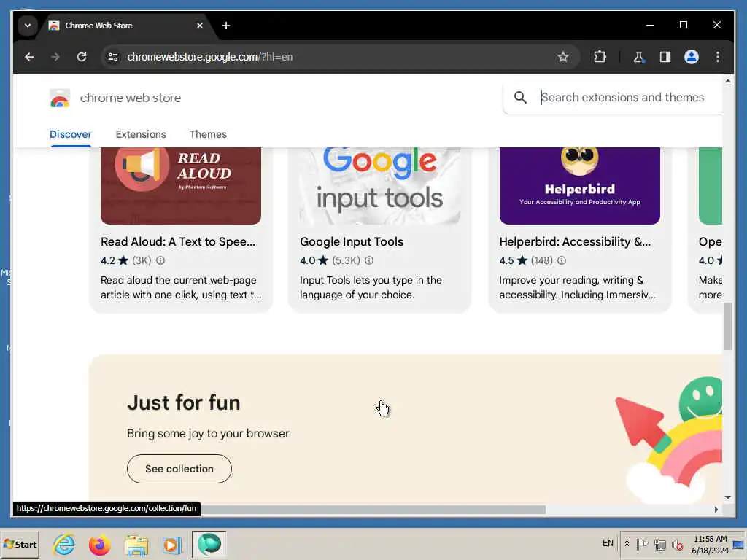Click the See collection button

point(179,469)
